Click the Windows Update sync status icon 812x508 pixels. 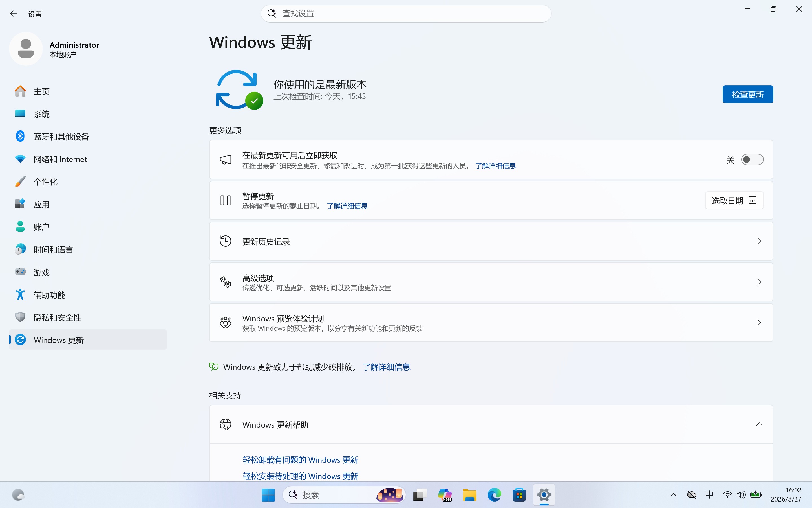pyautogui.click(x=239, y=90)
